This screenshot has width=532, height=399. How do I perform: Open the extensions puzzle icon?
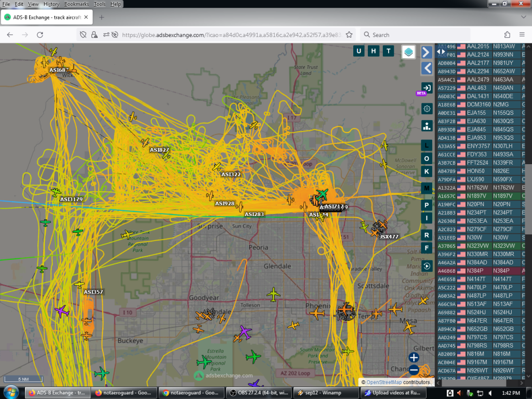pos(507,35)
